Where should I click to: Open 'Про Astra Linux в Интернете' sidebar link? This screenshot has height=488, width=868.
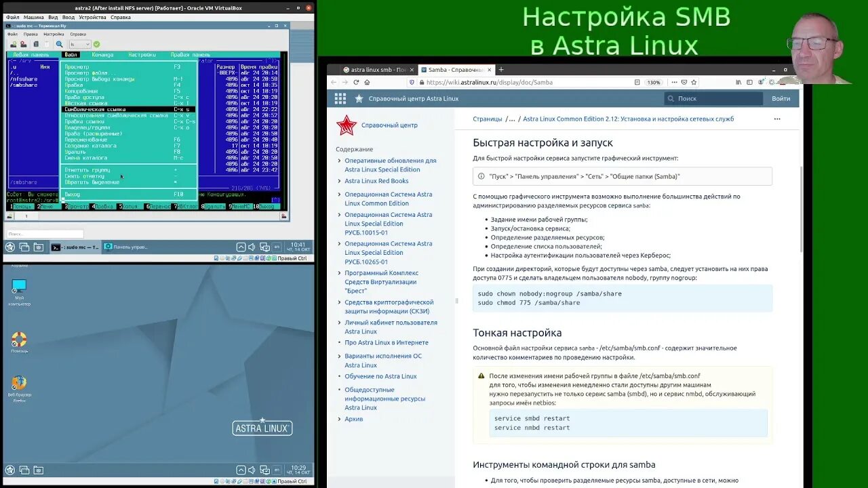[387, 342]
